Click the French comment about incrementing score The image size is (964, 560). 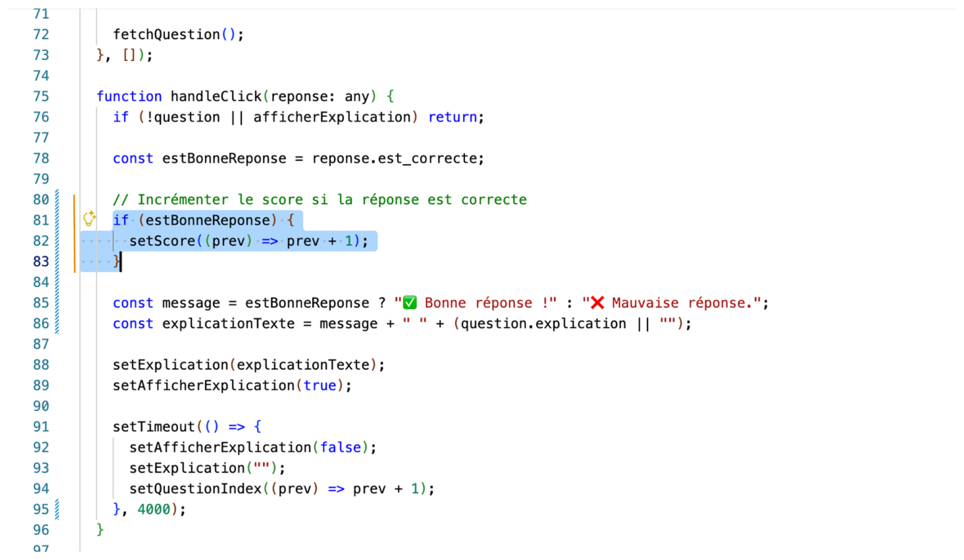point(319,200)
